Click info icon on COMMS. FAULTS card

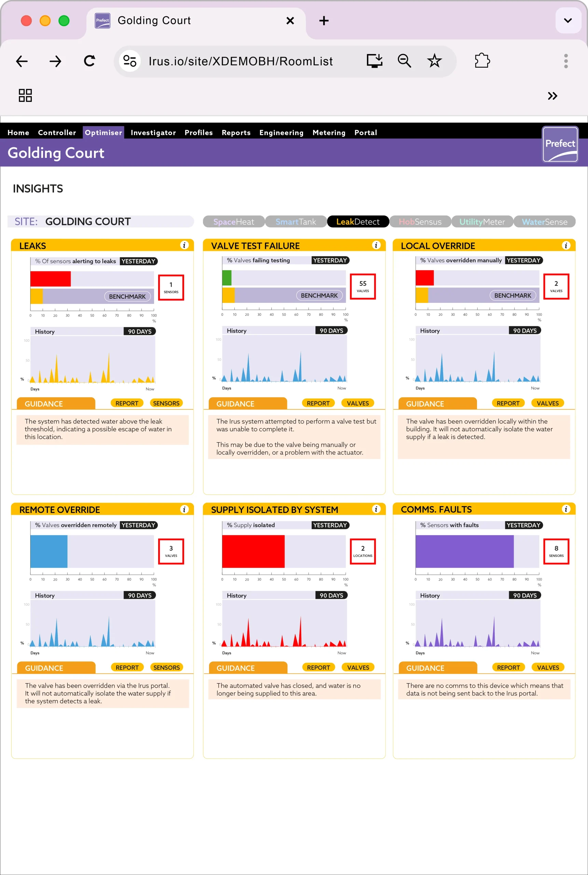[565, 509]
